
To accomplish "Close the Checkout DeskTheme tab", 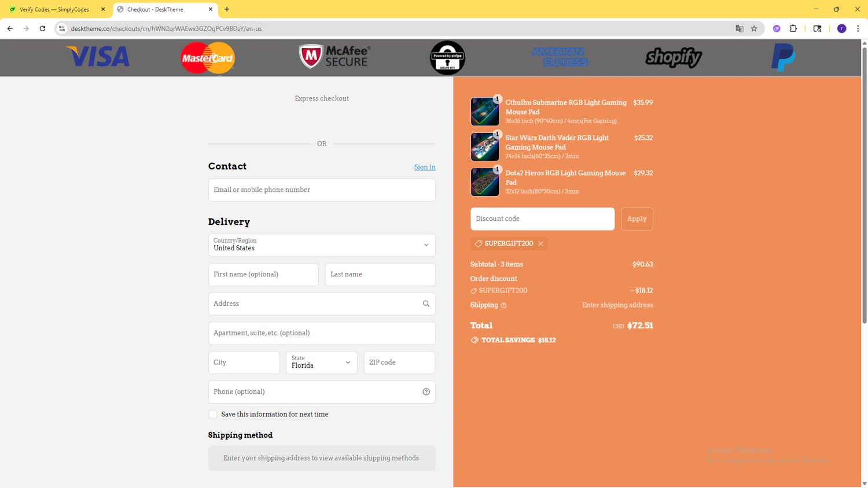I will point(211,9).
